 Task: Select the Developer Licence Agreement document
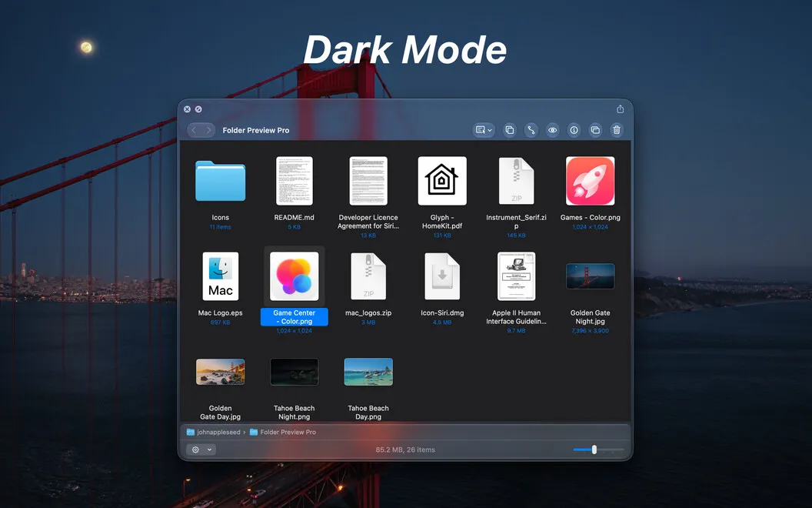[368, 181]
